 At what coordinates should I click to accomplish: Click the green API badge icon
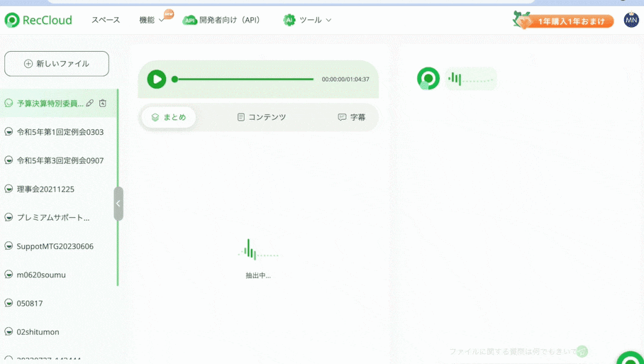pos(190,20)
